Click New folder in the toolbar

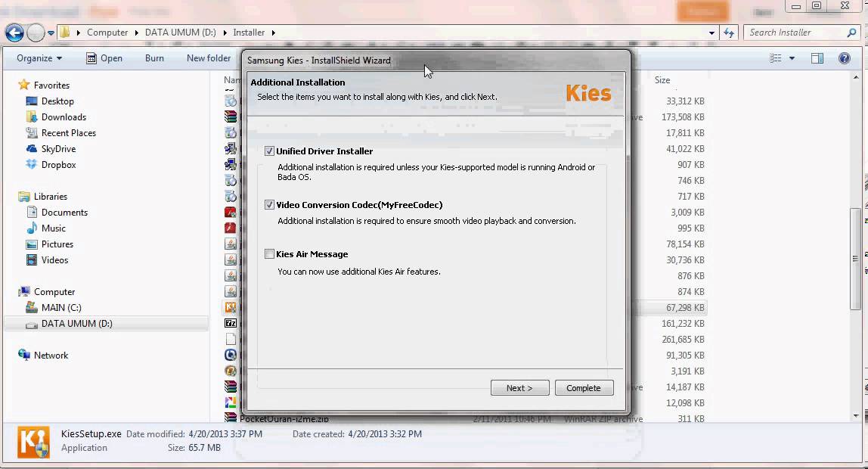209,58
